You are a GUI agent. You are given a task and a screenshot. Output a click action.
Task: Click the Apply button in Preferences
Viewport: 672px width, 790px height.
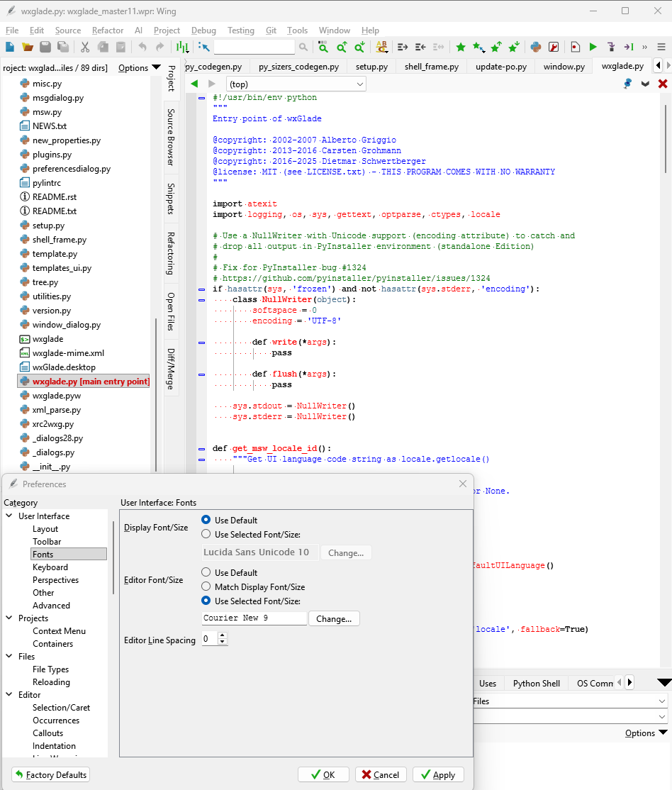click(438, 774)
